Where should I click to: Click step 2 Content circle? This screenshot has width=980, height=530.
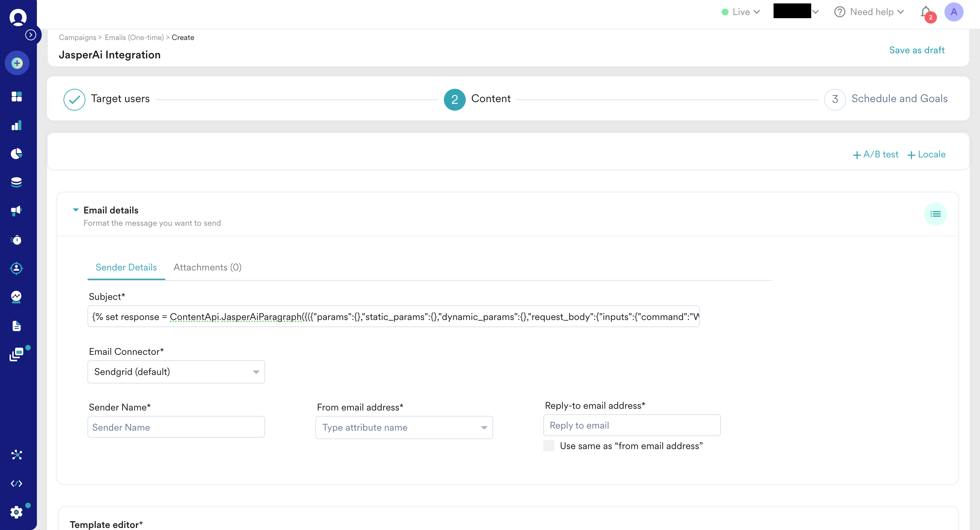click(454, 100)
